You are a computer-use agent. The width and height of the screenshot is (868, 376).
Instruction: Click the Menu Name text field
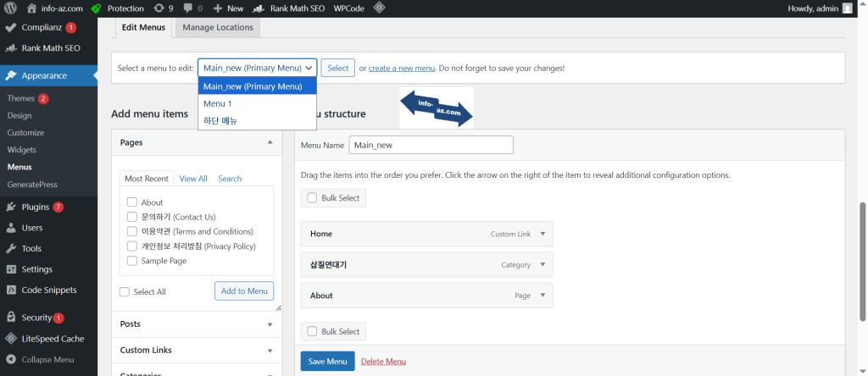431,145
